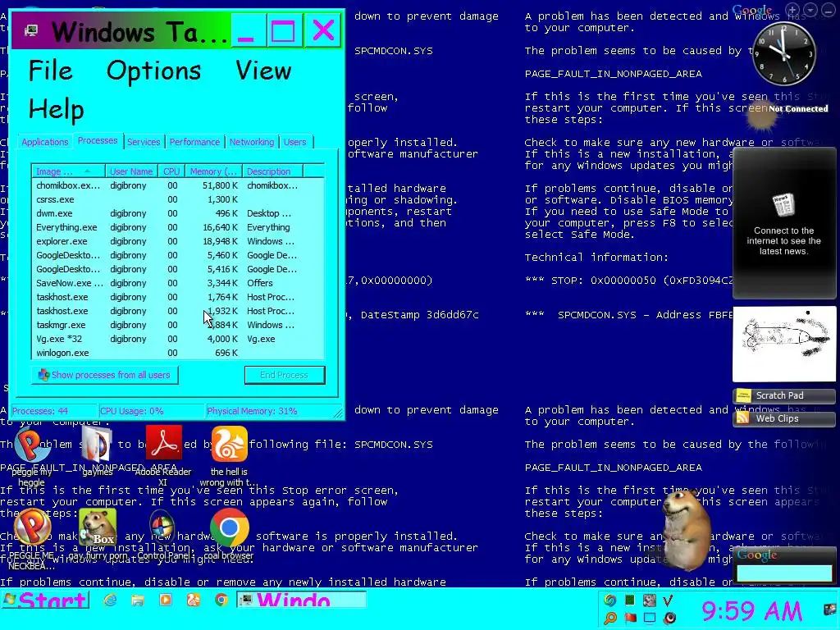Click the green chip tray icon

[630, 600]
